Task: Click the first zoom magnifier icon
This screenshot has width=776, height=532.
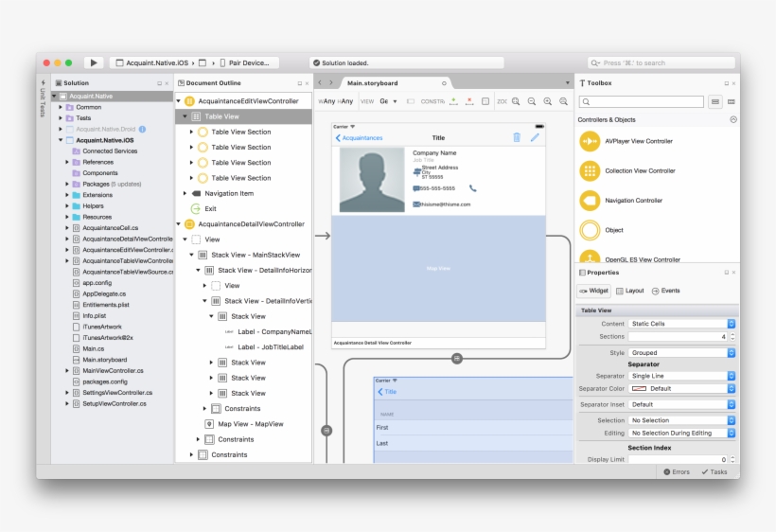Action: click(516, 101)
